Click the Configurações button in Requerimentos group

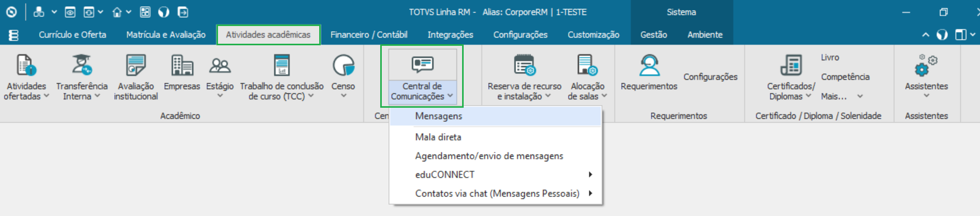click(x=710, y=77)
